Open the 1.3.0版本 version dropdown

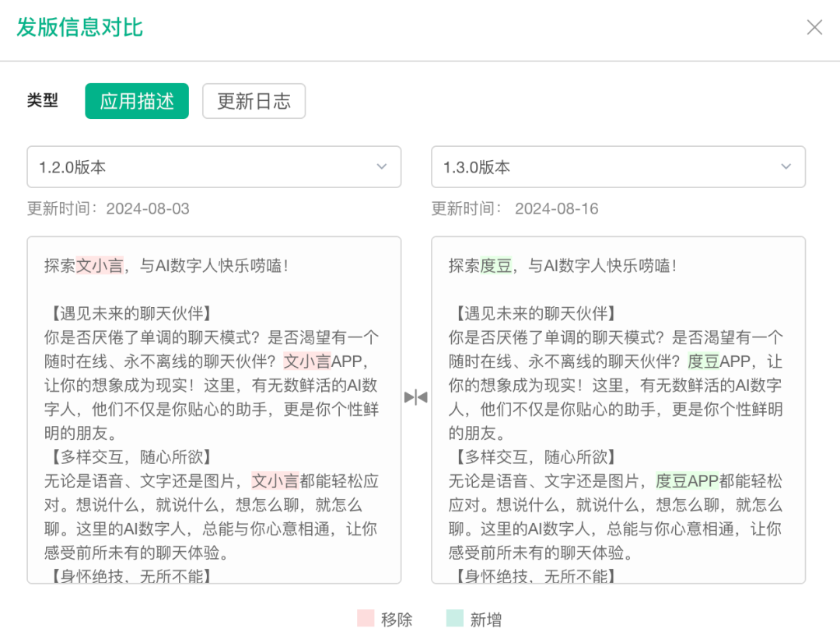pyautogui.click(x=618, y=167)
